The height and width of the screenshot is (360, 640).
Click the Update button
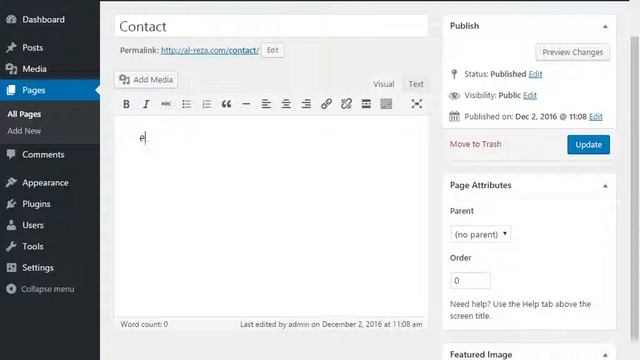[x=589, y=145]
